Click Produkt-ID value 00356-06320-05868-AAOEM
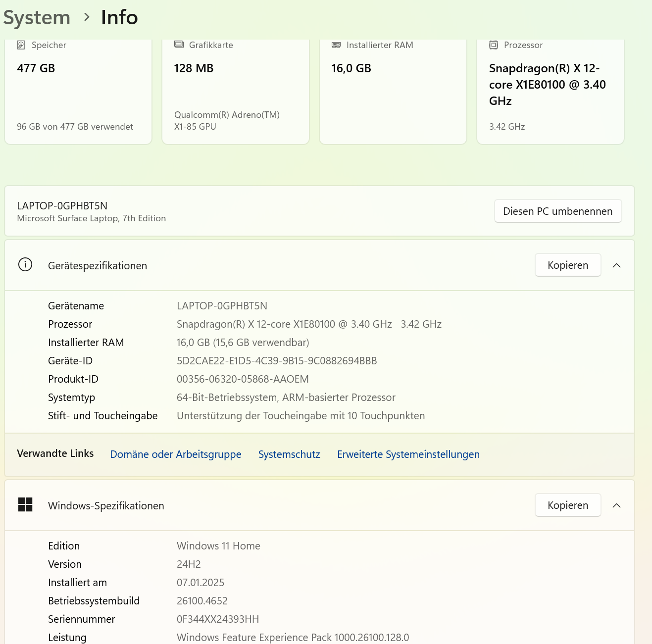 pos(243,379)
